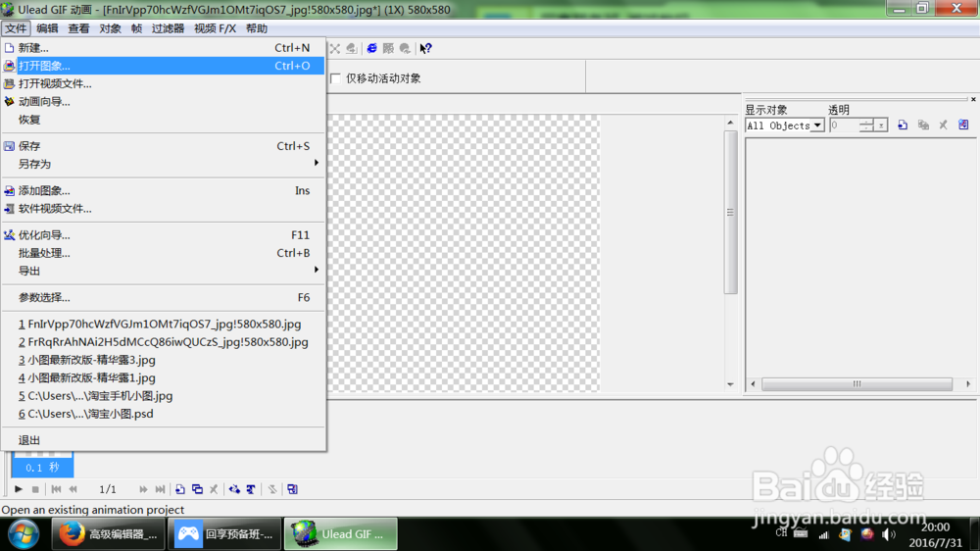980x551 pixels.
Task: Play the animation preview
Action: tap(18, 489)
